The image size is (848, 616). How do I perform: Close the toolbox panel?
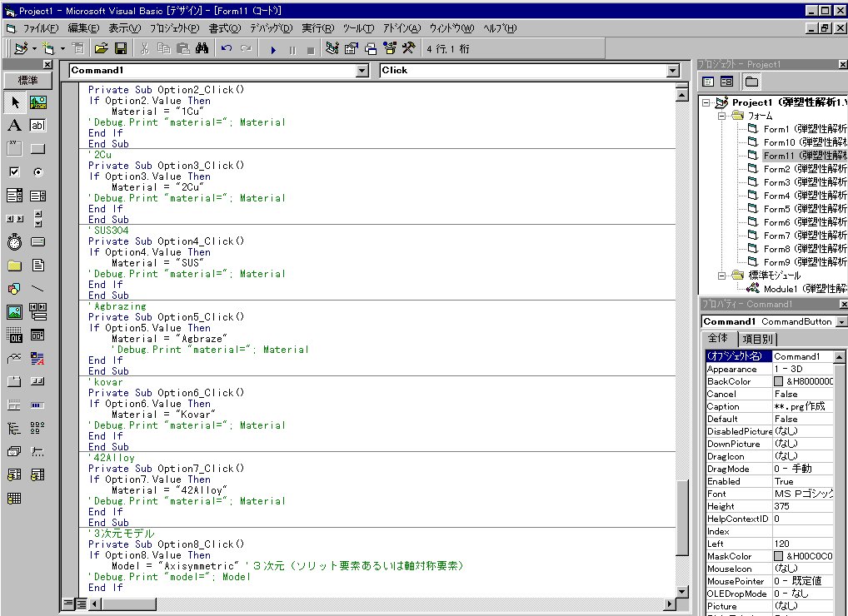point(47,65)
